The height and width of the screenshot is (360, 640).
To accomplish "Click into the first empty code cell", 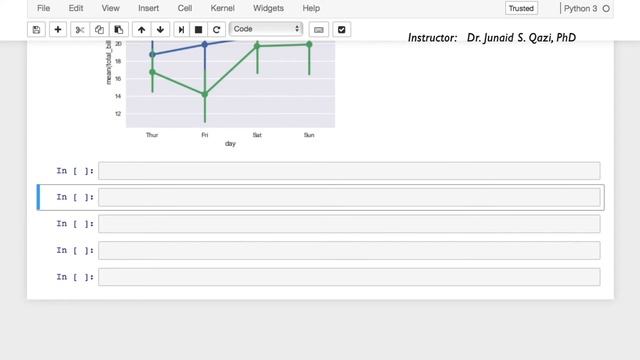I will [349, 171].
